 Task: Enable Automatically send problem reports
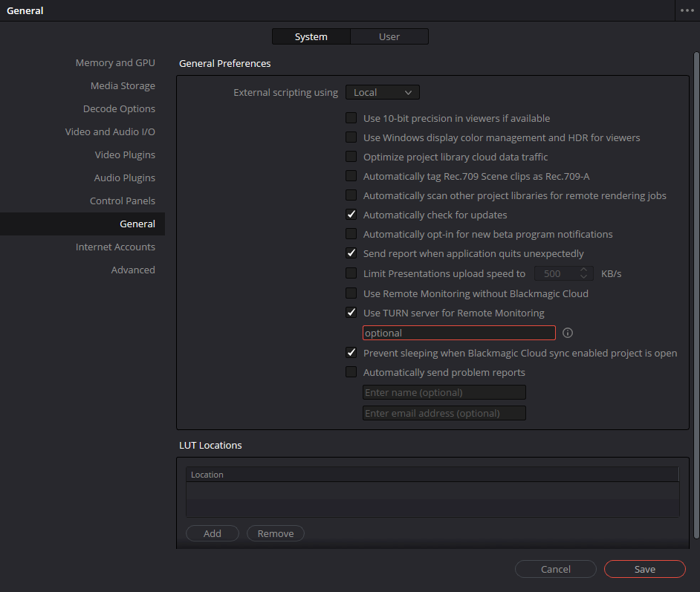351,371
